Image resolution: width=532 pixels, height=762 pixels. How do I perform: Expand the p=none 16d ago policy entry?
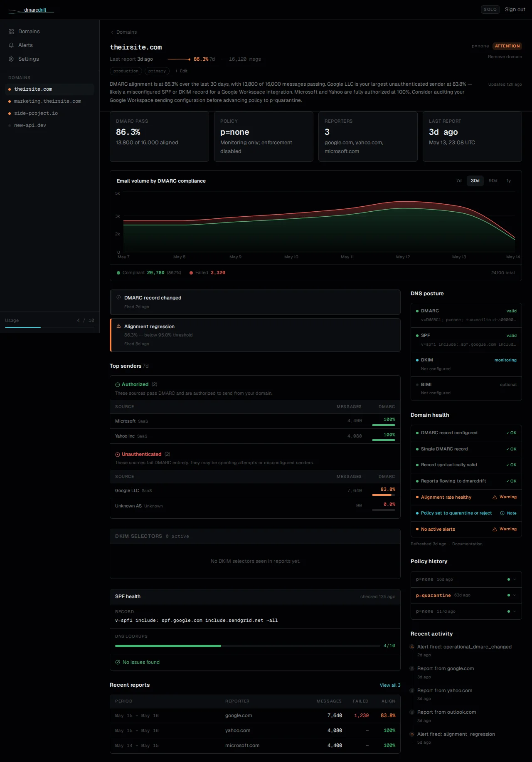466,579
